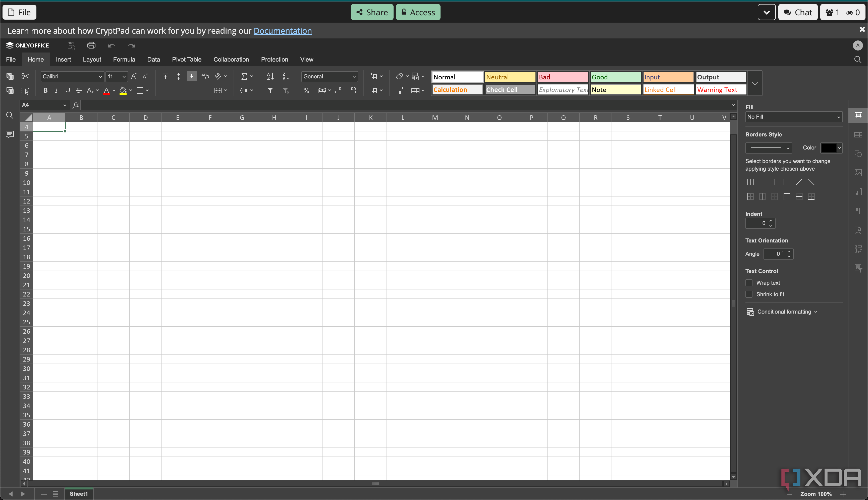Click the Copy icon in the ribbon

[10, 76]
